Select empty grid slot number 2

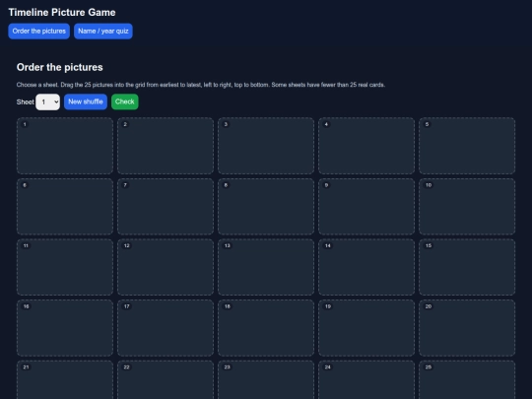click(x=166, y=146)
